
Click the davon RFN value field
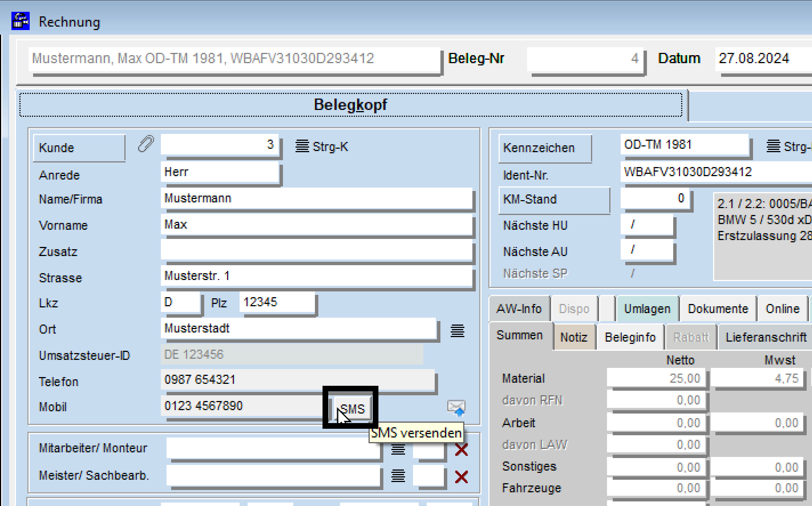point(656,400)
